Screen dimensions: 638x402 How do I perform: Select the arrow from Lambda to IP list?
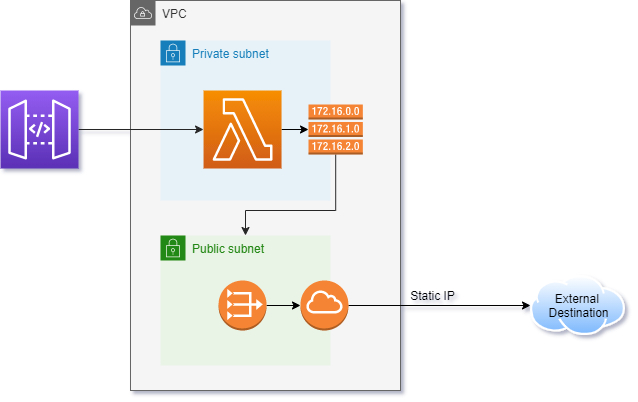(x=294, y=130)
